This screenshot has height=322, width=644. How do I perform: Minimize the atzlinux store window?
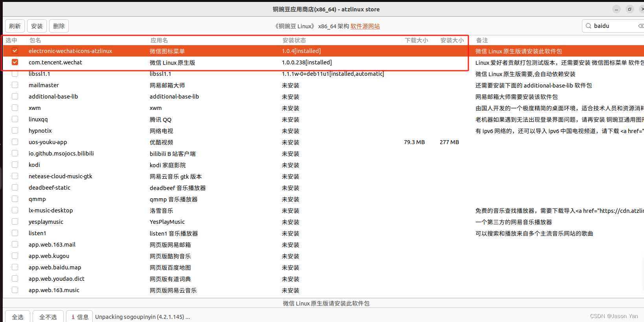(616, 9)
